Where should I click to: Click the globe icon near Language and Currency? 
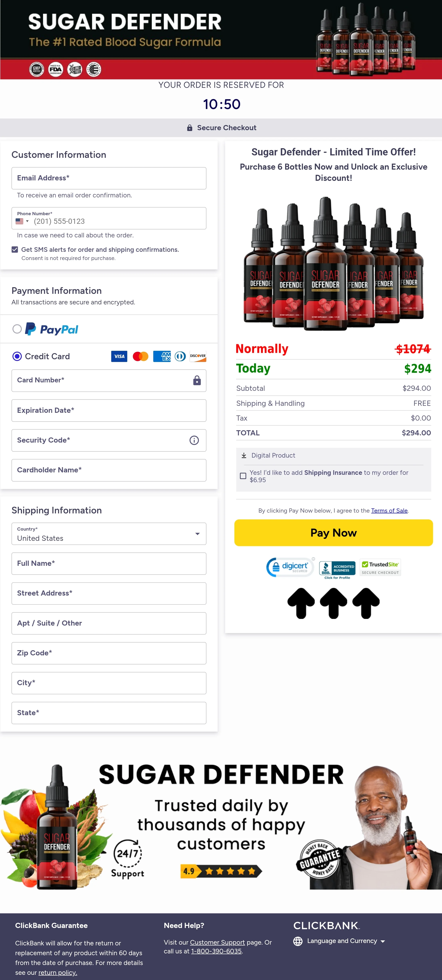click(298, 941)
